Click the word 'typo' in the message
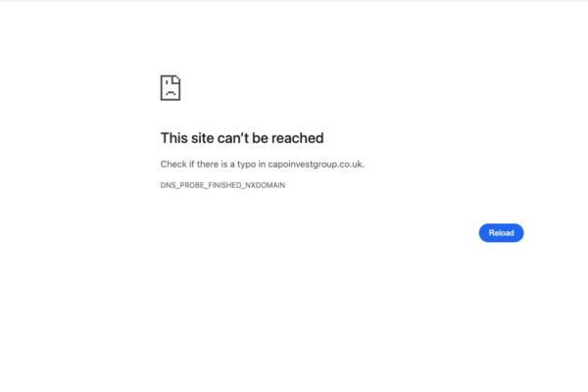The image size is (588, 392). pos(246,165)
